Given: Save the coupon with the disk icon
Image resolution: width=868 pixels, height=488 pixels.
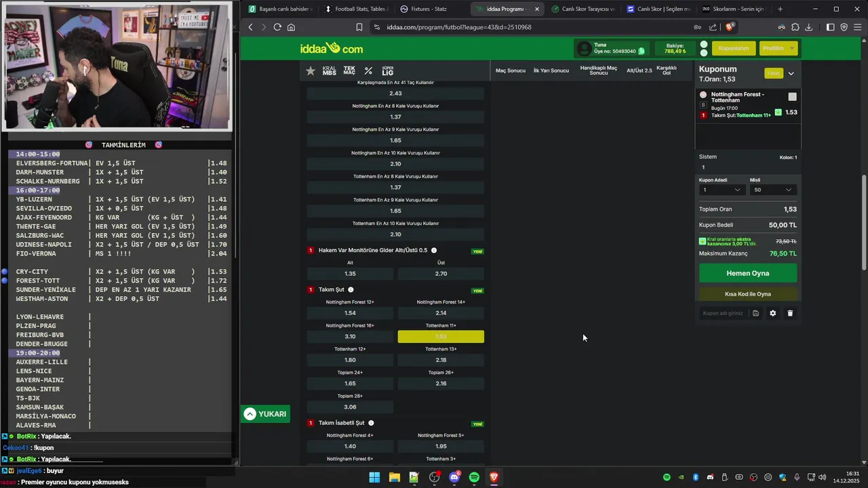Looking at the screenshot, I should [755, 313].
